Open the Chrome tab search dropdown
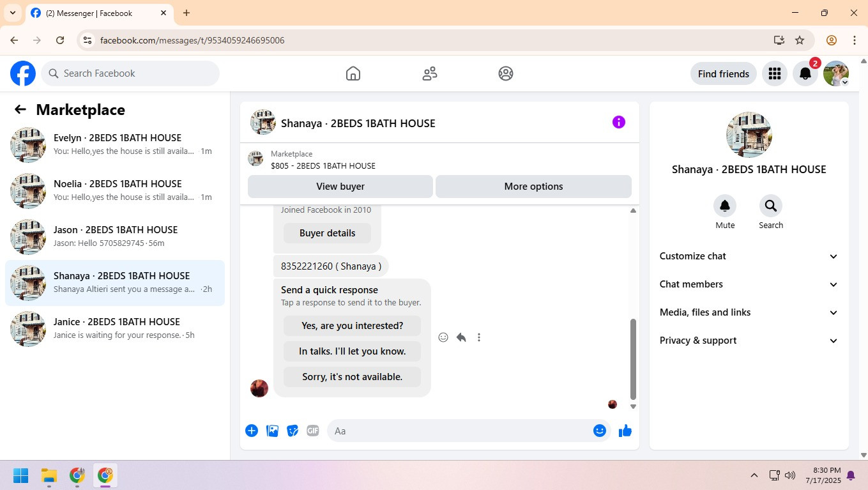This screenshot has width=868, height=490. coord(12,13)
